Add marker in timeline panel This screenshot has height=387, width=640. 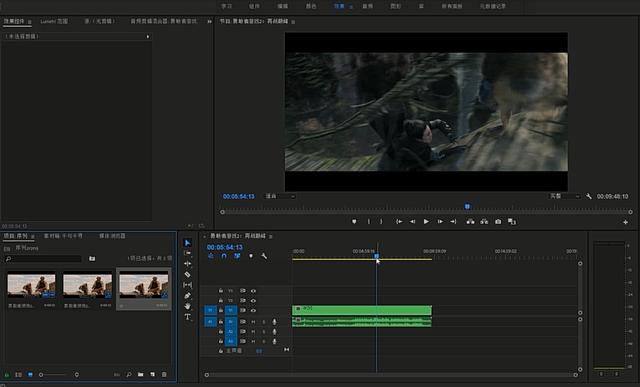click(x=251, y=256)
